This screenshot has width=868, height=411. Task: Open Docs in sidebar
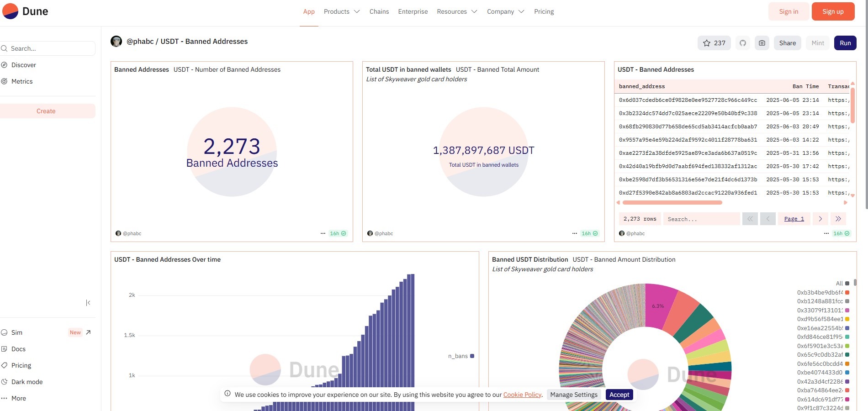18,349
